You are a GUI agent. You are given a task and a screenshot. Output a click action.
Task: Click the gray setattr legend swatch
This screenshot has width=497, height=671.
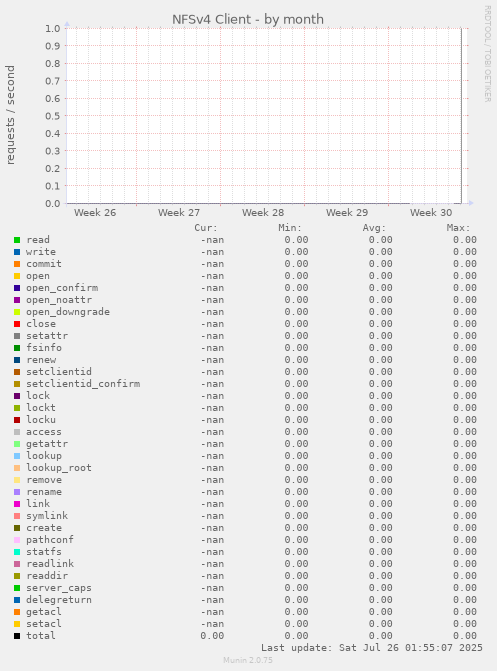[x=17, y=336]
